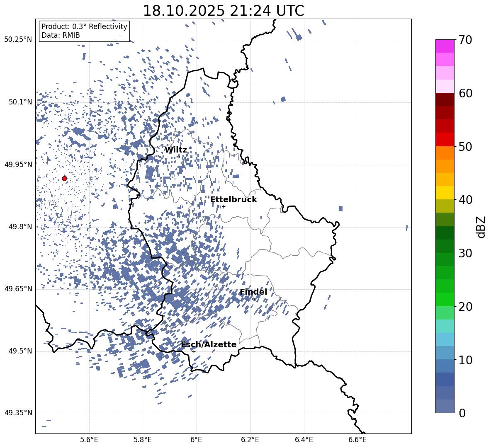Click the Product: 0.3° Reflectivity text
The image size is (491, 448).
coord(84,27)
